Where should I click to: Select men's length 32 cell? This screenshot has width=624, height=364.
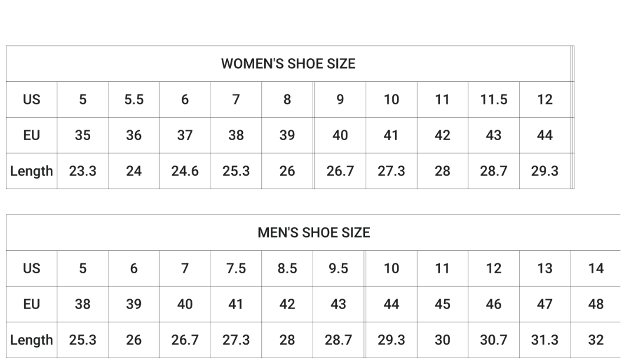596,340
